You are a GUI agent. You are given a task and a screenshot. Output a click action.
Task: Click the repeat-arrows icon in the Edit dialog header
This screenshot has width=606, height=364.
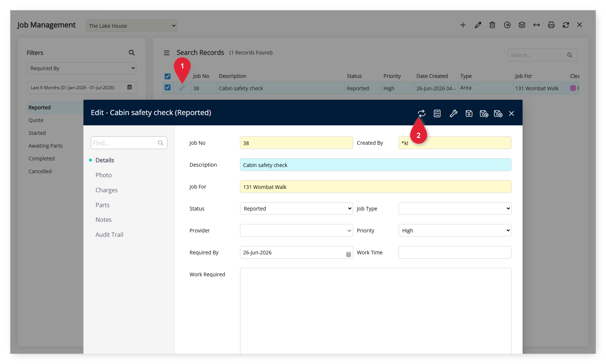[x=422, y=114]
